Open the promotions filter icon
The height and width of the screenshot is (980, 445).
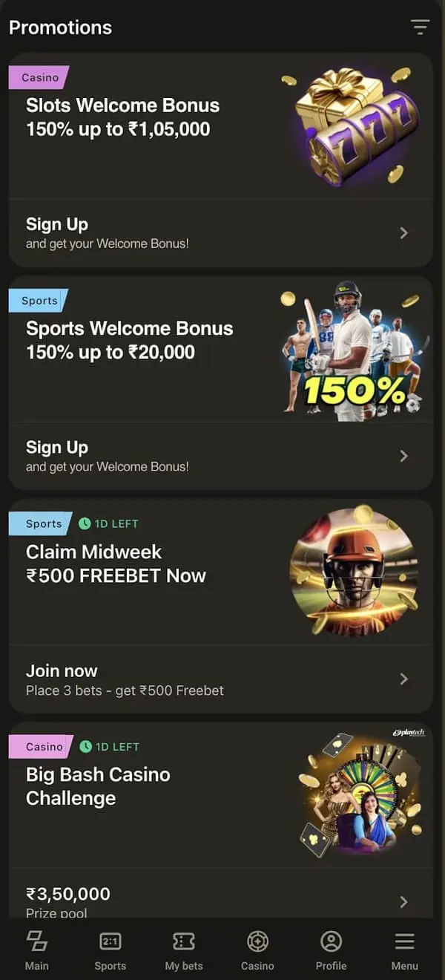click(420, 27)
